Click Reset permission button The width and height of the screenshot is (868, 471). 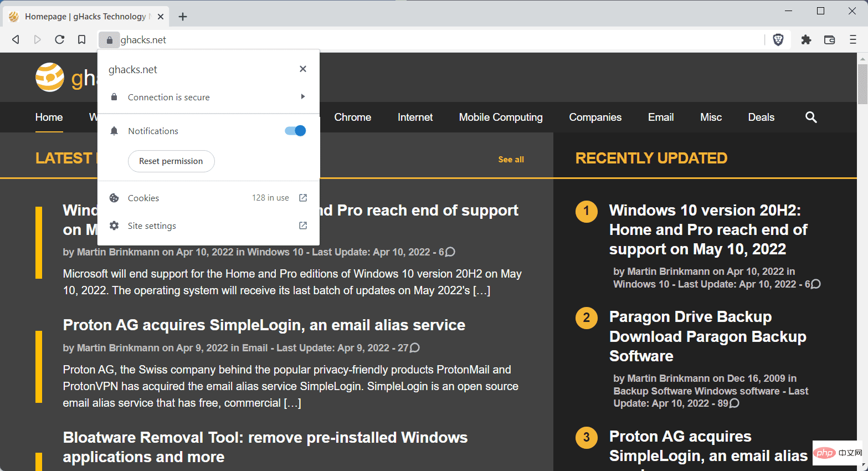click(171, 161)
